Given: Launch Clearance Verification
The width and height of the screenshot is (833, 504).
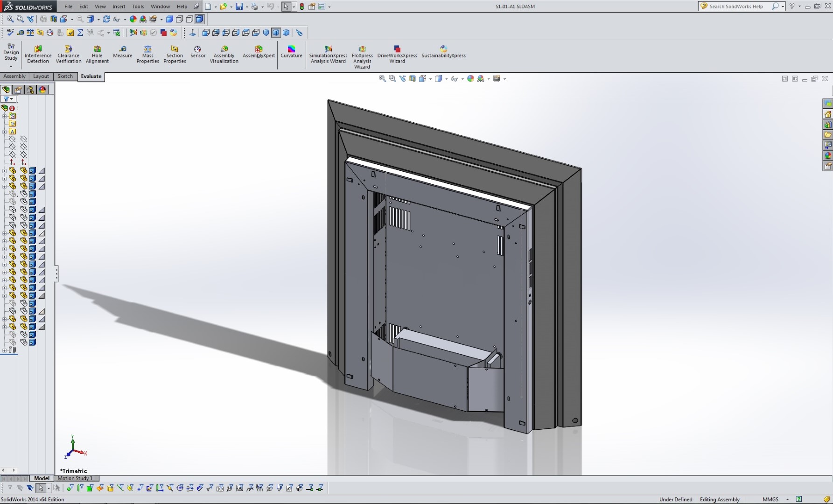Looking at the screenshot, I should [x=69, y=55].
